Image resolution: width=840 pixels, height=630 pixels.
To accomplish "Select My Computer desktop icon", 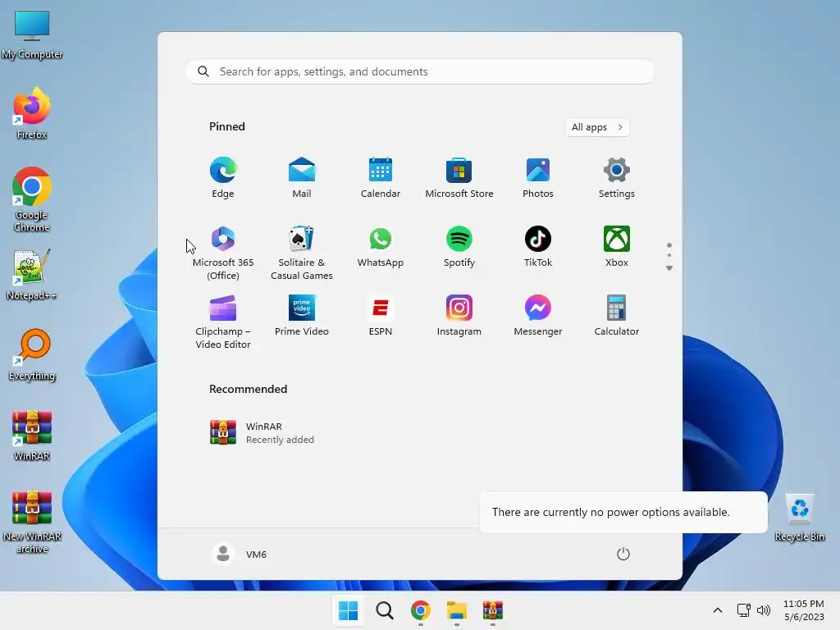I will (x=32, y=34).
